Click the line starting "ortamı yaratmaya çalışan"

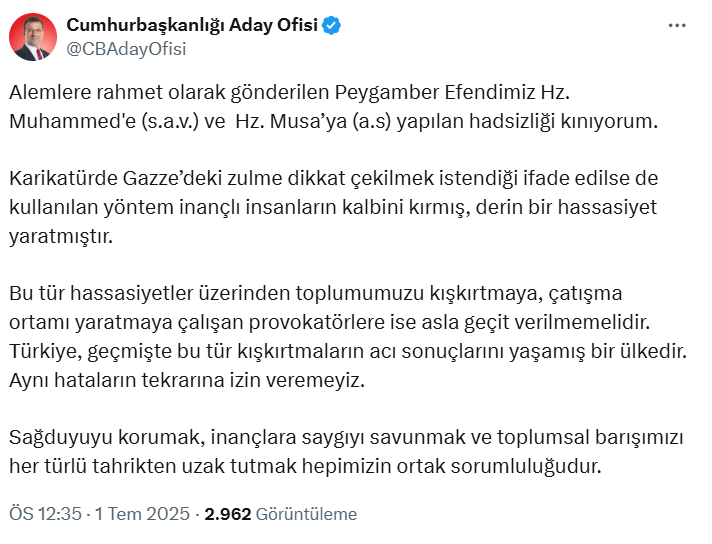click(x=336, y=323)
